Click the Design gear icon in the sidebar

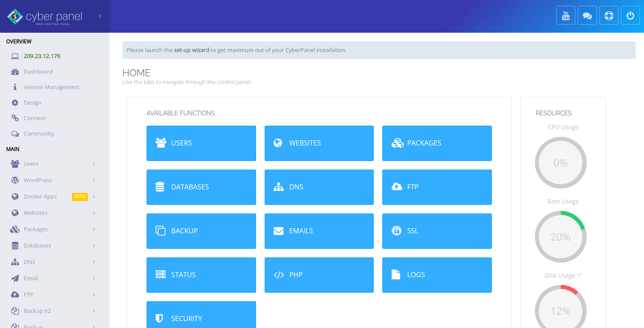(x=15, y=103)
